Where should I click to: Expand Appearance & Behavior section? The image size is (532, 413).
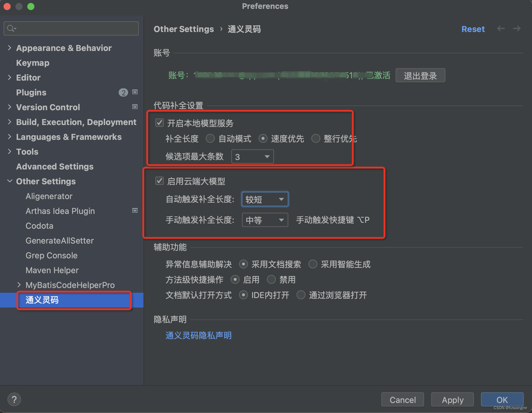pyautogui.click(x=9, y=48)
